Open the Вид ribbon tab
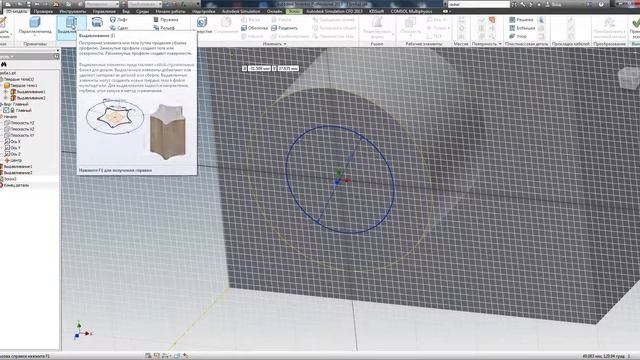Screen dimensions: 640x360 coord(126,11)
